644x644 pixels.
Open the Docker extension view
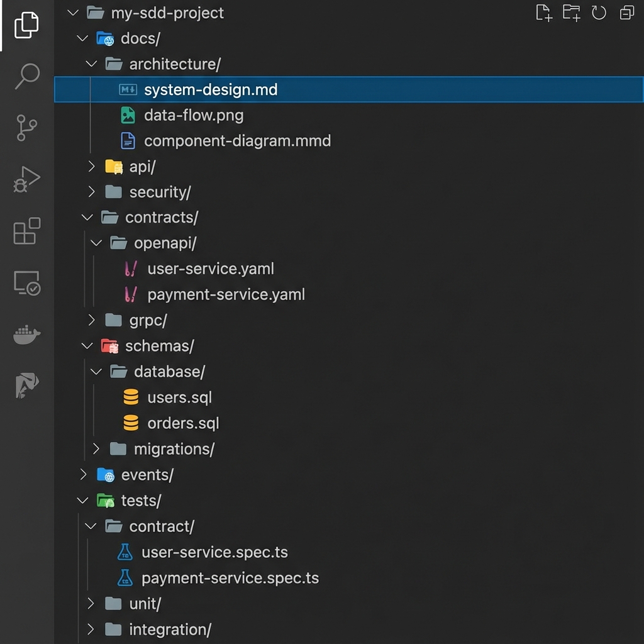26,334
